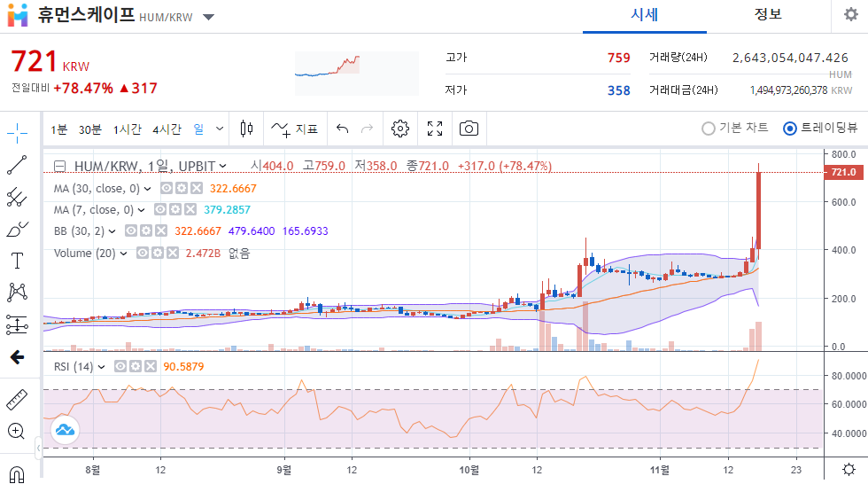
Task: Remove the Volume indicator
Action: pyautogui.click(x=172, y=253)
